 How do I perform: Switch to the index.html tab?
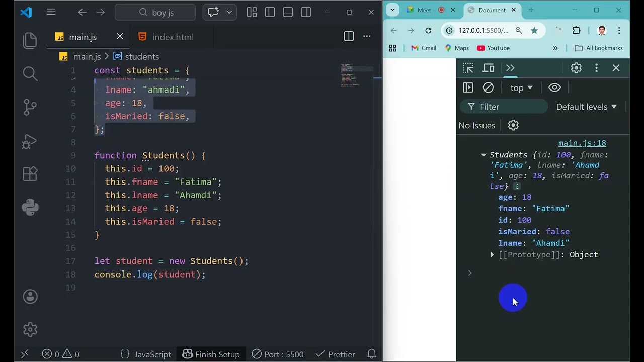(x=173, y=37)
